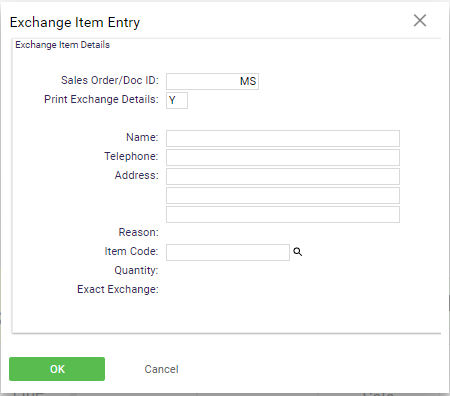The height and width of the screenshot is (396, 450).
Task: Click the Item Code input field
Action: click(x=228, y=252)
